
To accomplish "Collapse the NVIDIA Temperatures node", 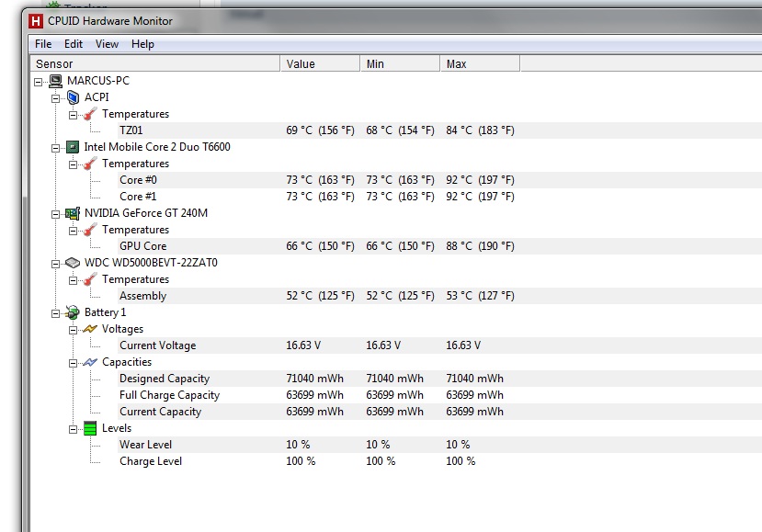I will point(73,231).
